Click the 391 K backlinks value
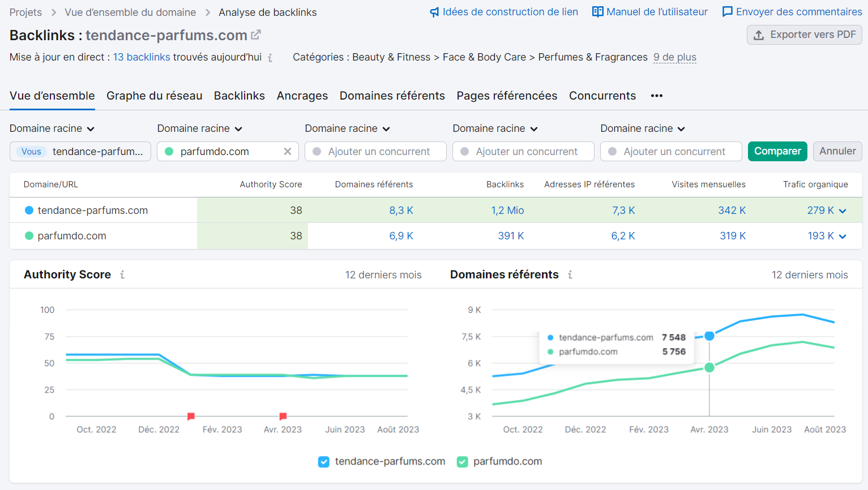 click(x=511, y=236)
